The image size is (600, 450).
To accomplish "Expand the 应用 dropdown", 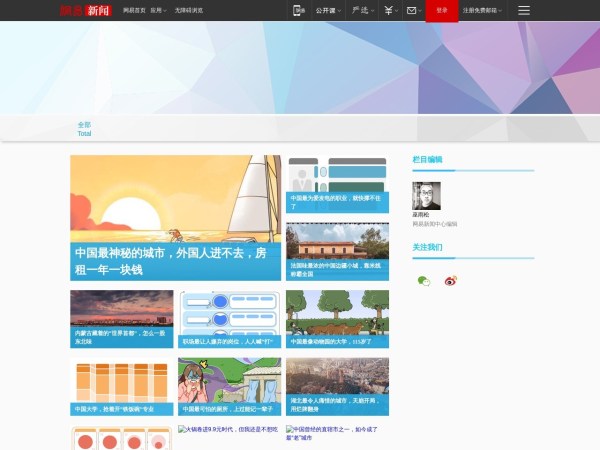I will pos(157,10).
